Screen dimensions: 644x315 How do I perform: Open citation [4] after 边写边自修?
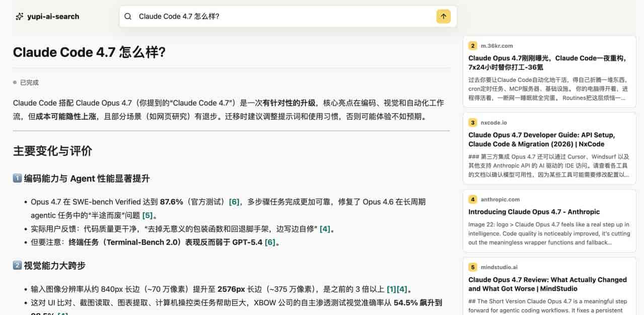[325, 229]
